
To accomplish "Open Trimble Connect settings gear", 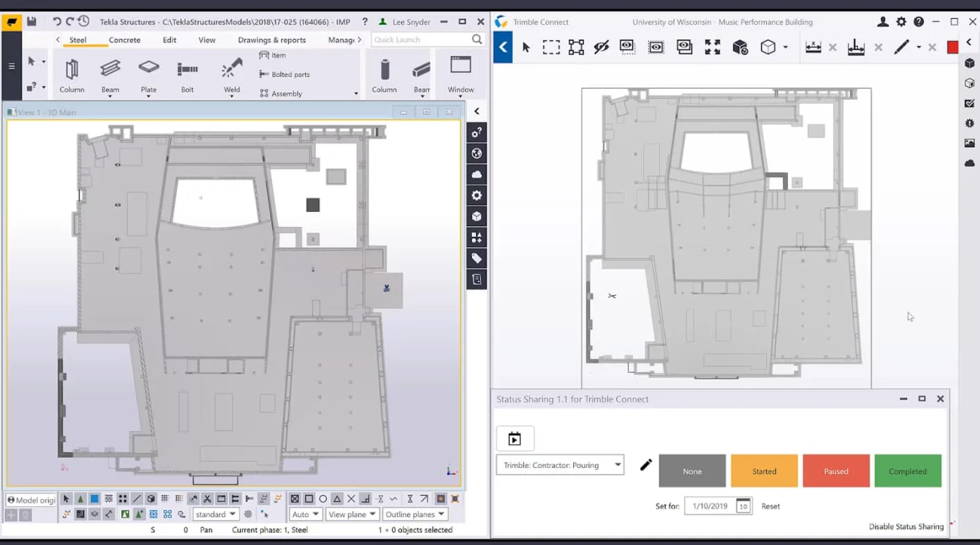I will point(901,22).
